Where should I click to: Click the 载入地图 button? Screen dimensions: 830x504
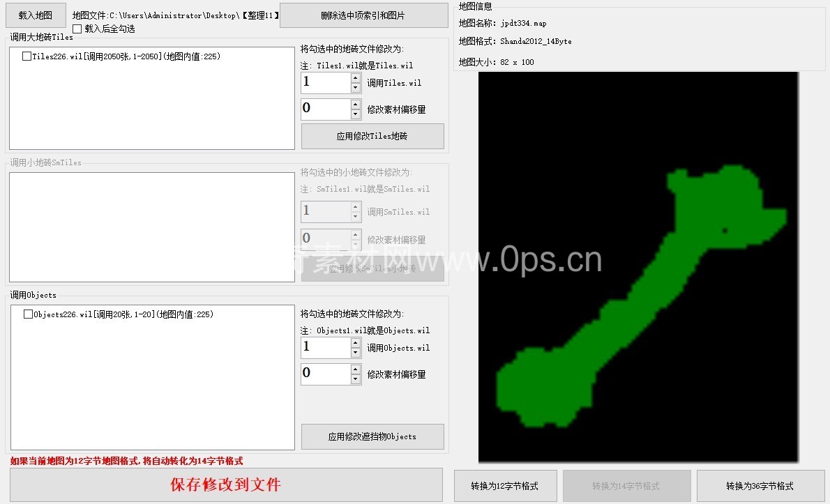(x=36, y=15)
